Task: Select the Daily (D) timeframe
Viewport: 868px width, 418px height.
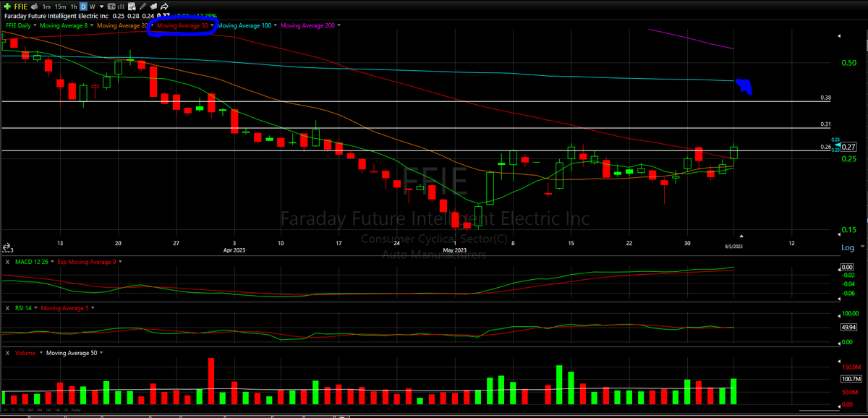Action: 83,7
